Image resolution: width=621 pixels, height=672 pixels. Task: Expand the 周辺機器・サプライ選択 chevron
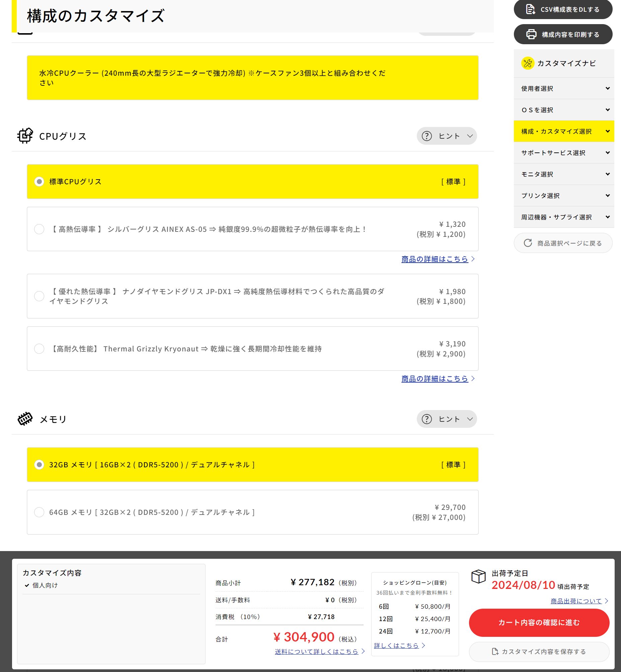(608, 217)
